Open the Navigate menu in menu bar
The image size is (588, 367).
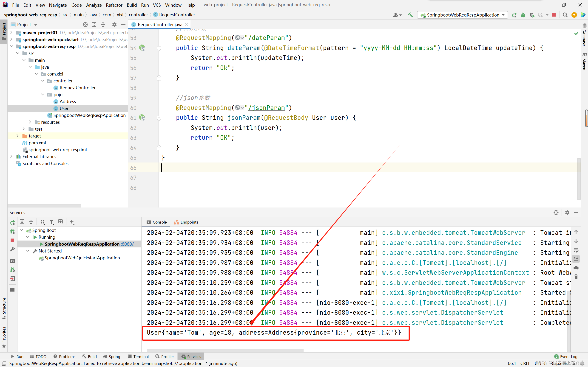pyautogui.click(x=58, y=4)
